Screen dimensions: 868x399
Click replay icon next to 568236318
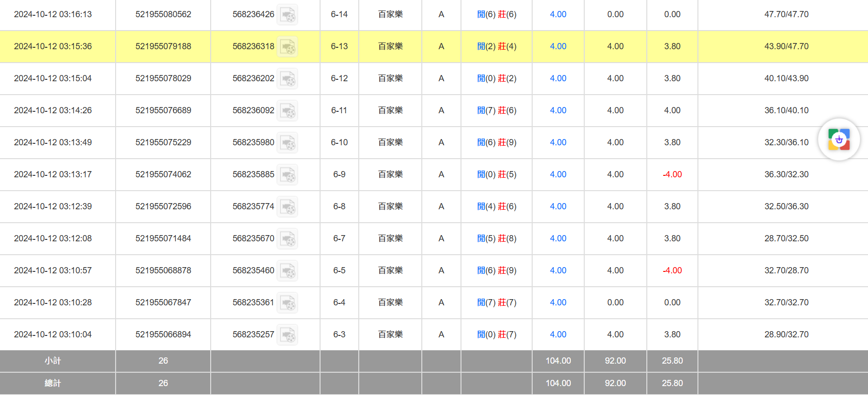click(288, 47)
